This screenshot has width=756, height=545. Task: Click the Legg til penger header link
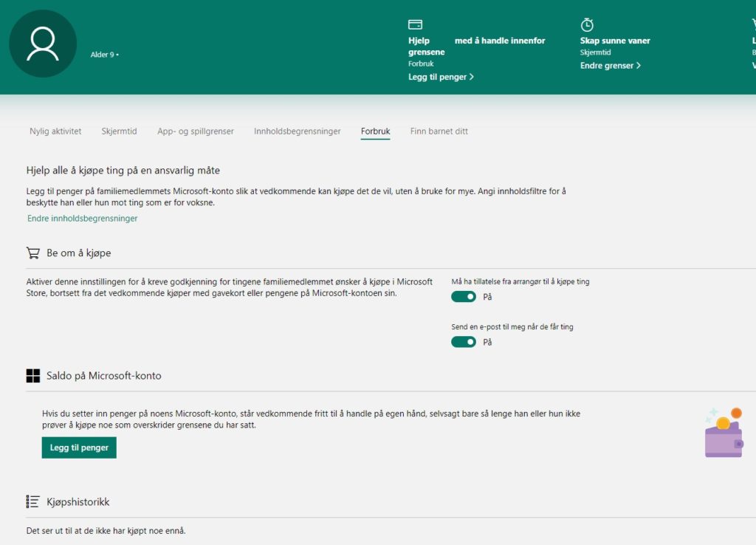pyautogui.click(x=441, y=77)
